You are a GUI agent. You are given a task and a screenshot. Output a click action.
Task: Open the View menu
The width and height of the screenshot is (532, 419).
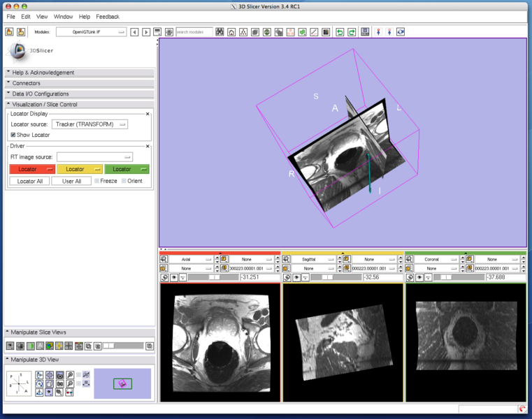tap(42, 17)
